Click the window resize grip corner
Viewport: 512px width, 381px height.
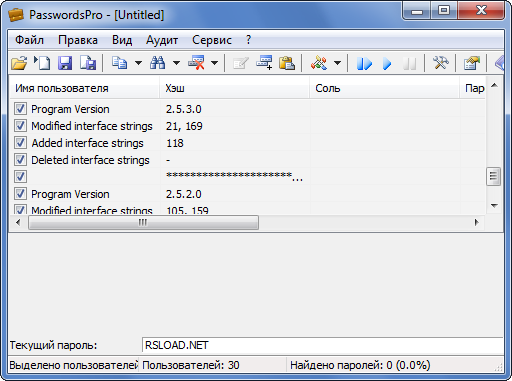click(x=498, y=367)
